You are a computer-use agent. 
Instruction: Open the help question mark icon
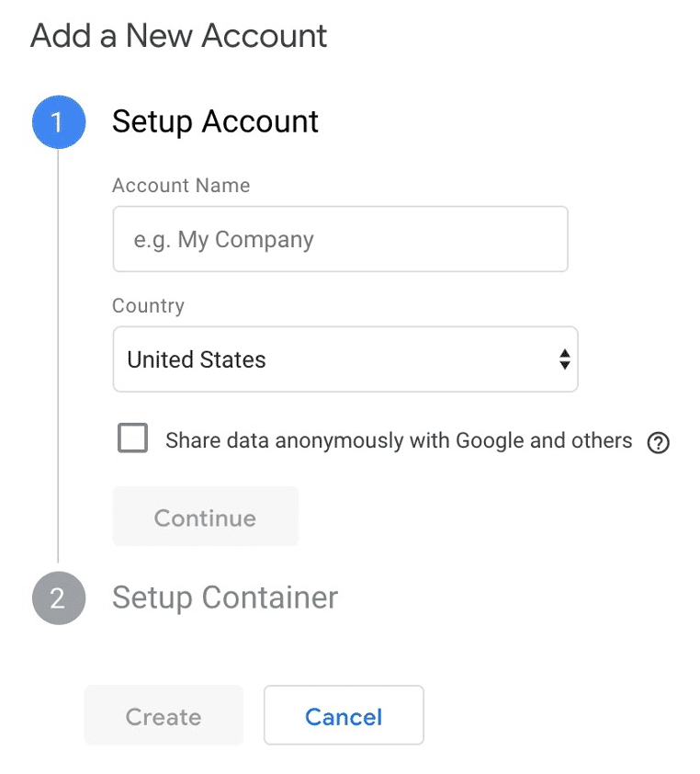[658, 443]
